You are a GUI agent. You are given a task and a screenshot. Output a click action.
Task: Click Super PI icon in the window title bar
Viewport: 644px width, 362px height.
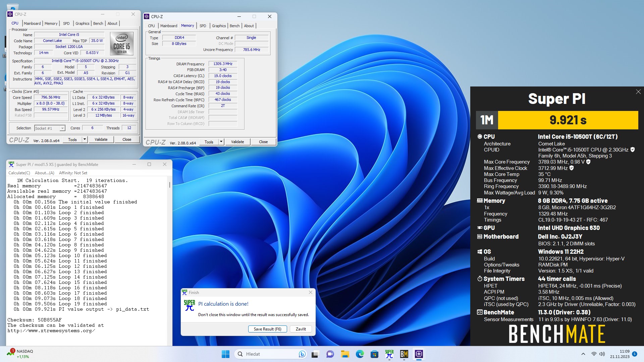[11, 164]
